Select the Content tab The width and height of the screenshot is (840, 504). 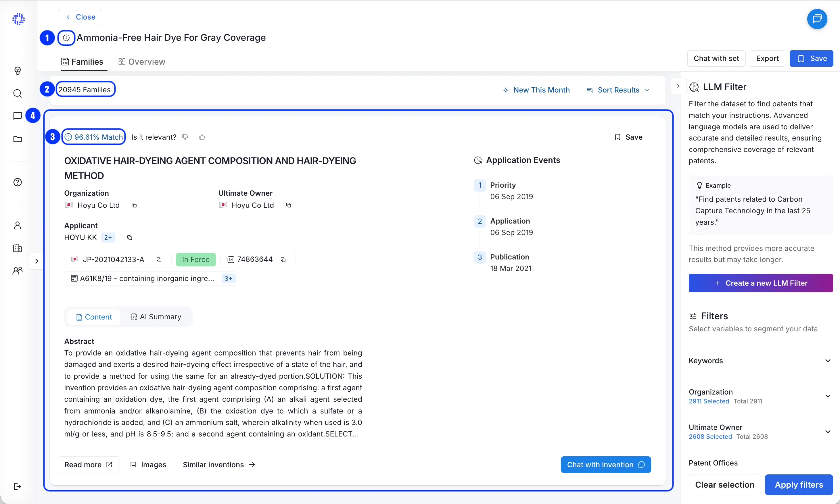click(94, 317)
